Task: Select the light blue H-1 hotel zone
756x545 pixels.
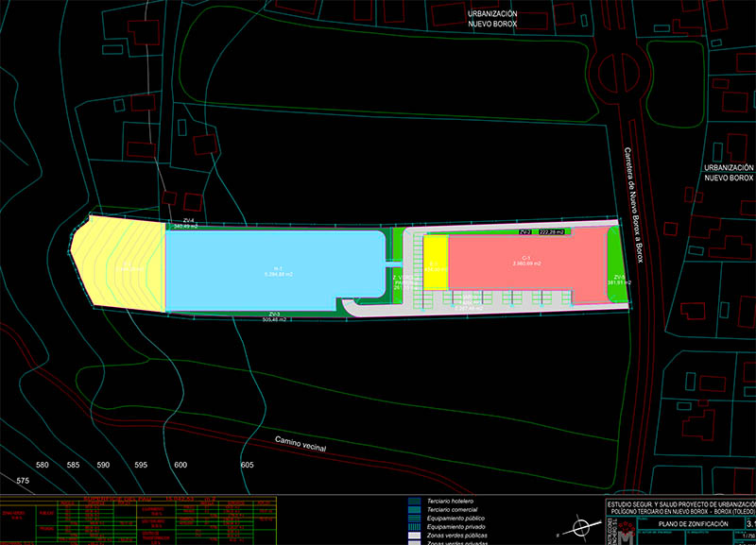Action: tap(276, 271)
